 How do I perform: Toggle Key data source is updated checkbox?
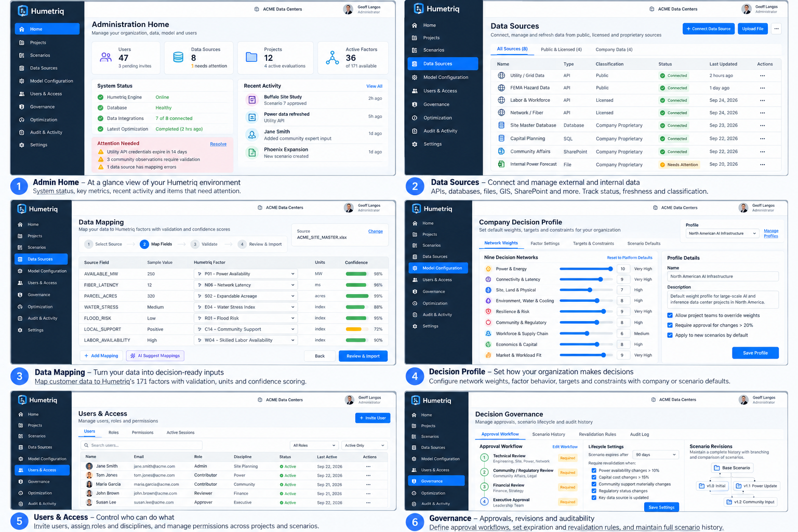pos(594,498)
